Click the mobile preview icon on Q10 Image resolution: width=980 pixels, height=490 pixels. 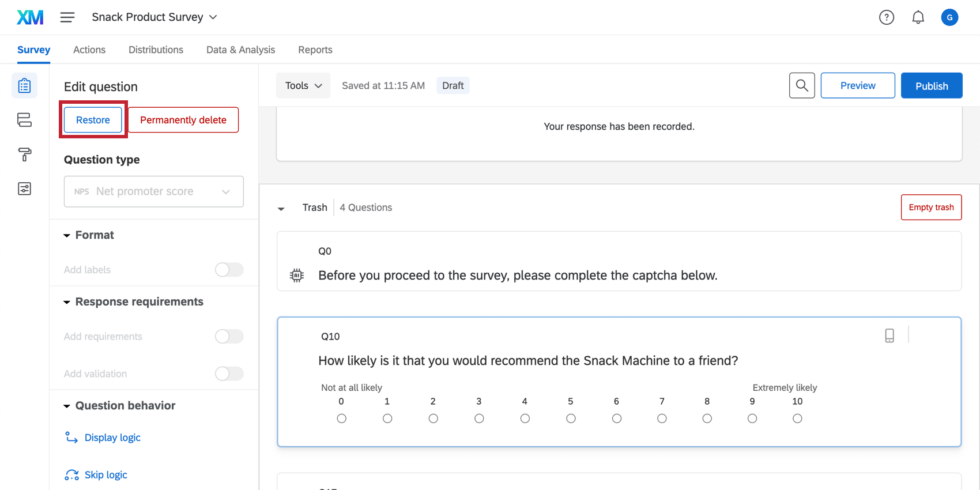tap(889, 336)
